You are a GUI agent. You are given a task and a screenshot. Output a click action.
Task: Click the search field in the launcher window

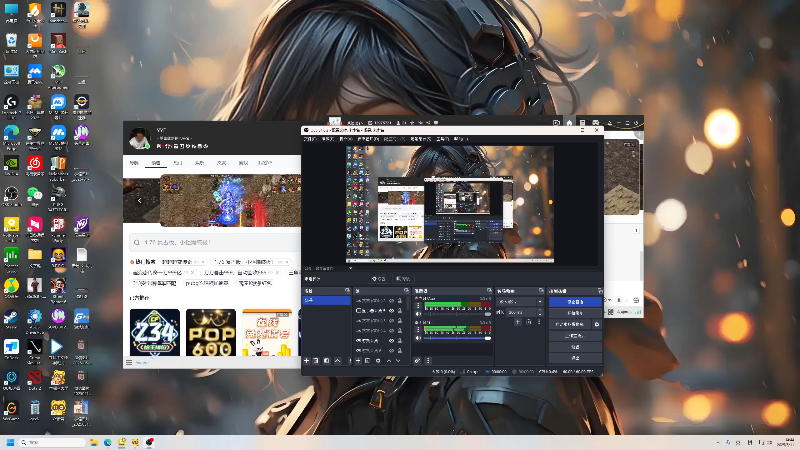coord(215,242)
